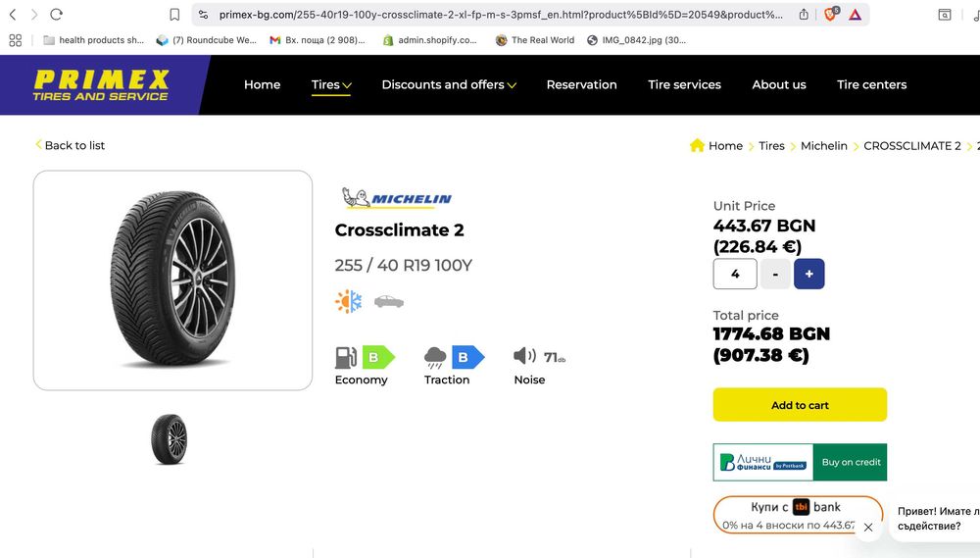This screenshot has width=980, height=558.
Task: Click the share icon in address bar
Action: 804,15
